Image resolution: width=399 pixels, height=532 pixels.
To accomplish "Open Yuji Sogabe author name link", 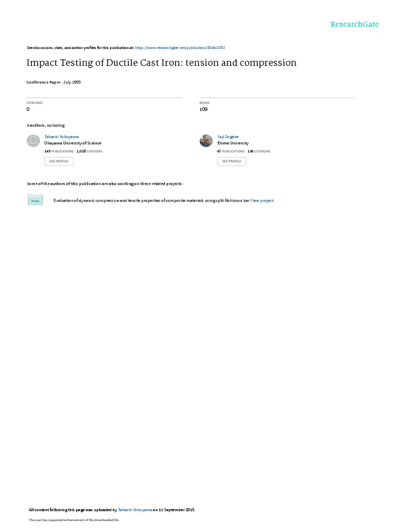I will coord(228,137).
